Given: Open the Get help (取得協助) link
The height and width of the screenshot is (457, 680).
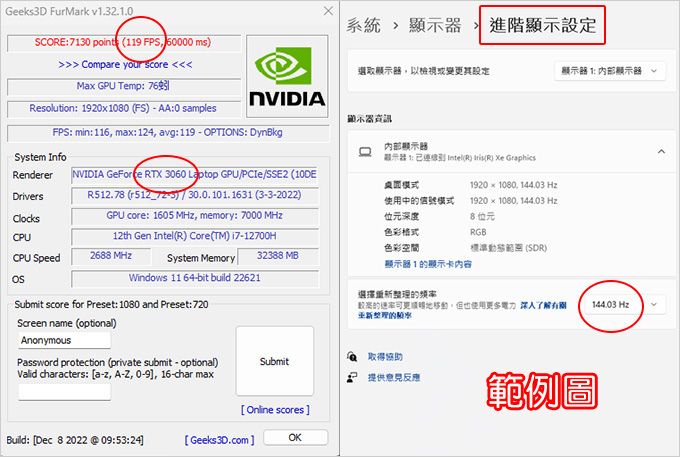Looking at the screenshot, I should point(385,357).
